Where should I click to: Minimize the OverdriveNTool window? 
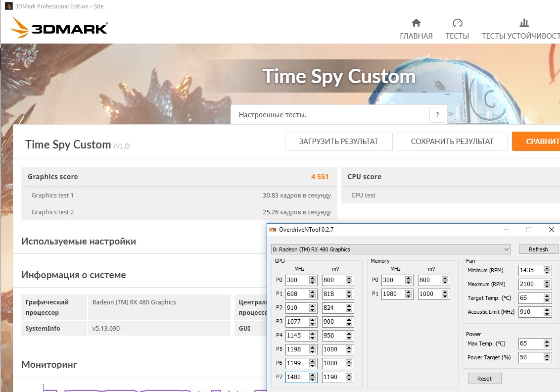pos(507,230)
